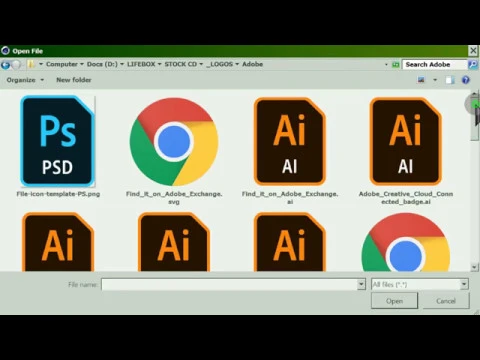
Task: Select the Adobe_Creative_Cloud_Connected_badge.ai file icon
Action: point(406,141)
